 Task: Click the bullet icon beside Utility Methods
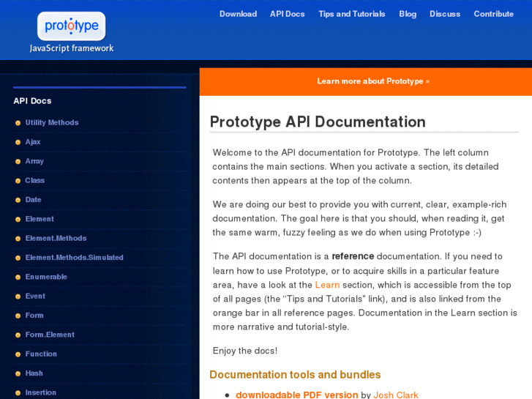click(18, 123)
